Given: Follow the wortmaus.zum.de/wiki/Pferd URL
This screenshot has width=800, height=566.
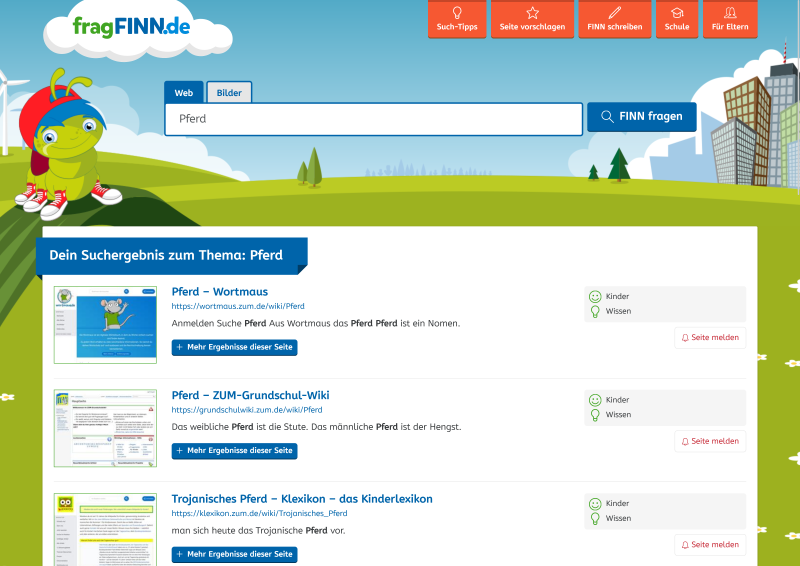Looking at the screenshot, I should (x=238, y=306).
